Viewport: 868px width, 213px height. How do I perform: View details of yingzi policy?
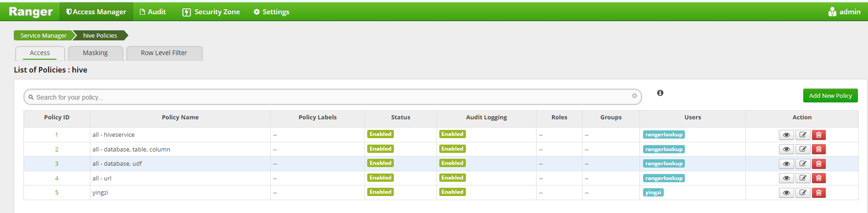786,193
